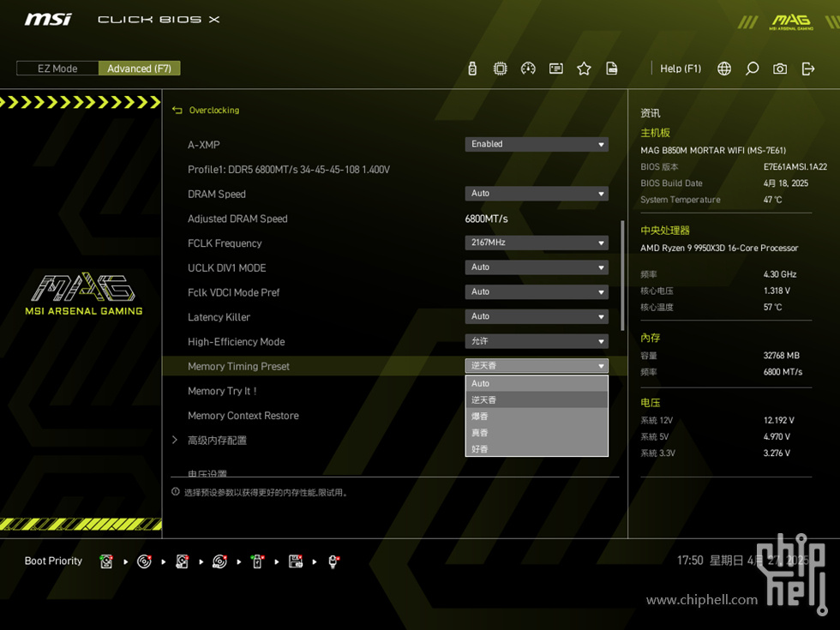Click the 6800MT/s adjusted speed value
This screenshot has width=840, height=630.
tap(487, 219)
